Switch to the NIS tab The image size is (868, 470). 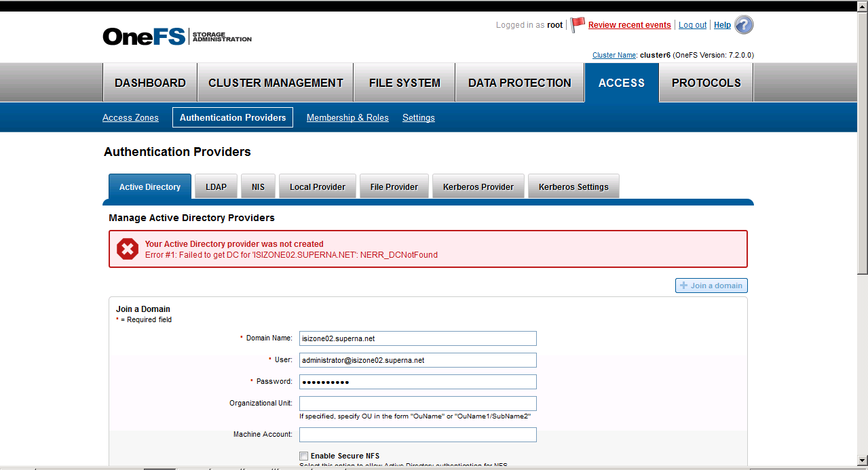258,187
